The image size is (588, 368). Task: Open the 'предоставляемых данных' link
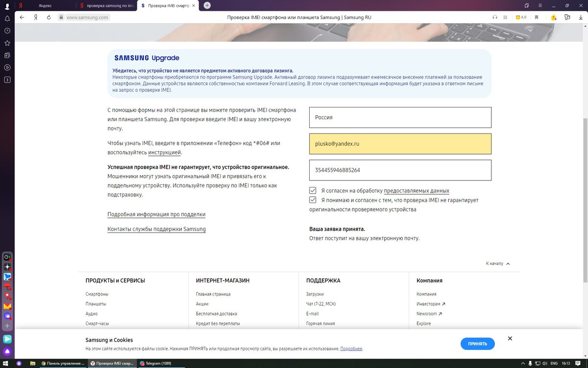(x=416, y=191)
